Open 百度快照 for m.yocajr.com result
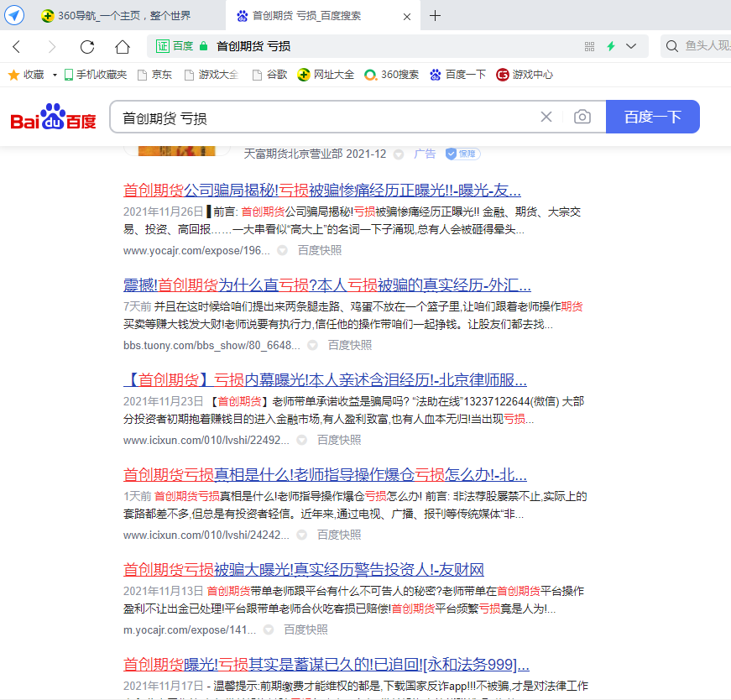This screenshot has height=700, width=731. [x=306, y=629]
